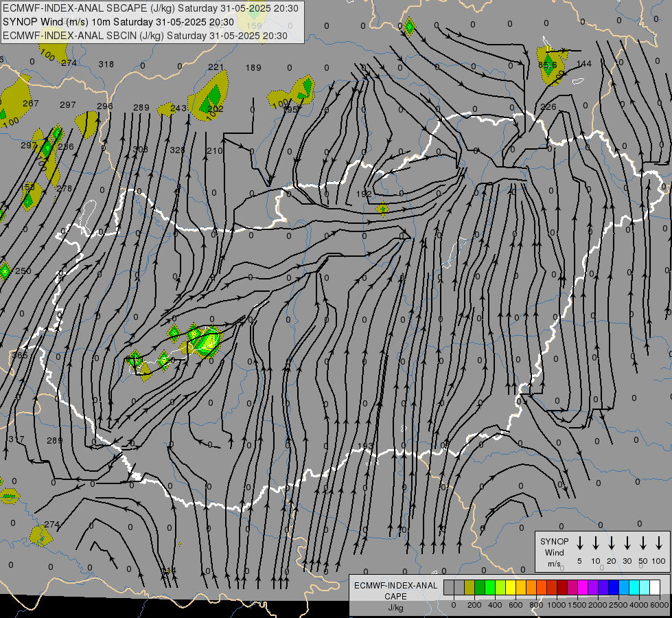Viewport: 672px width, 618px height.
Task: Pick the olive swatch in the CAPE scale
Action: point(470,587)
